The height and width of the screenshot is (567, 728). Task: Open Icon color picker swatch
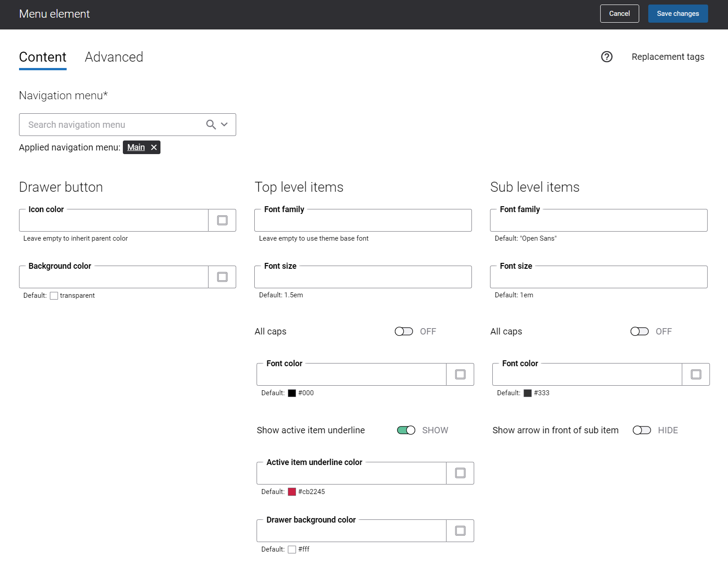pos(222,220)
